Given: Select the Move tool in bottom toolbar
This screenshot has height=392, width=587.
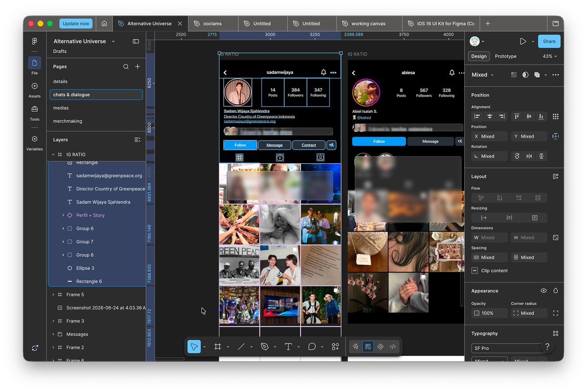Looking at the screenshot, I should coord(194,347).
